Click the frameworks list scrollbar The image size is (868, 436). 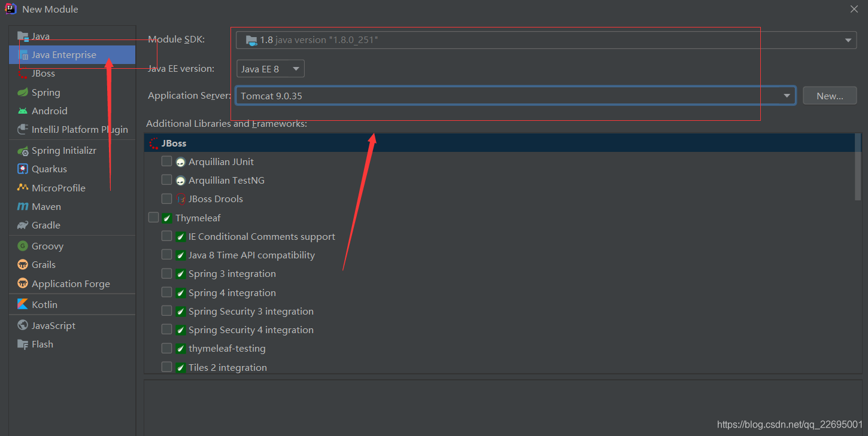(x=858, y=167)
